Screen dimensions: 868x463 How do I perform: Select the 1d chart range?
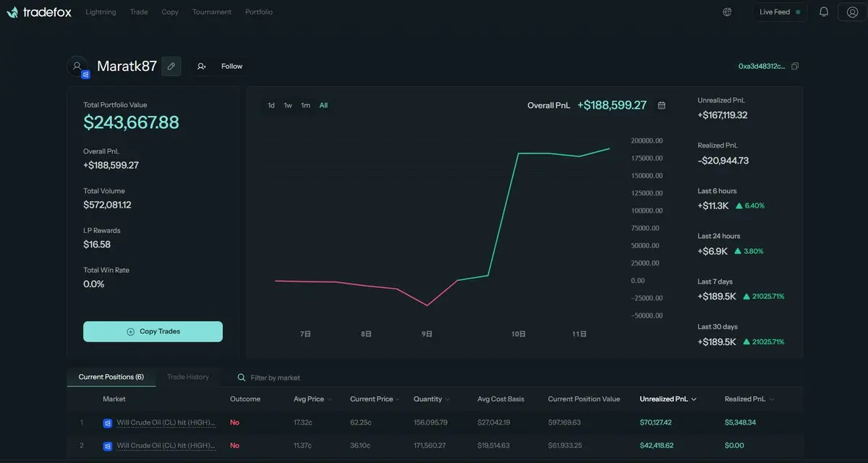(271, 106)
